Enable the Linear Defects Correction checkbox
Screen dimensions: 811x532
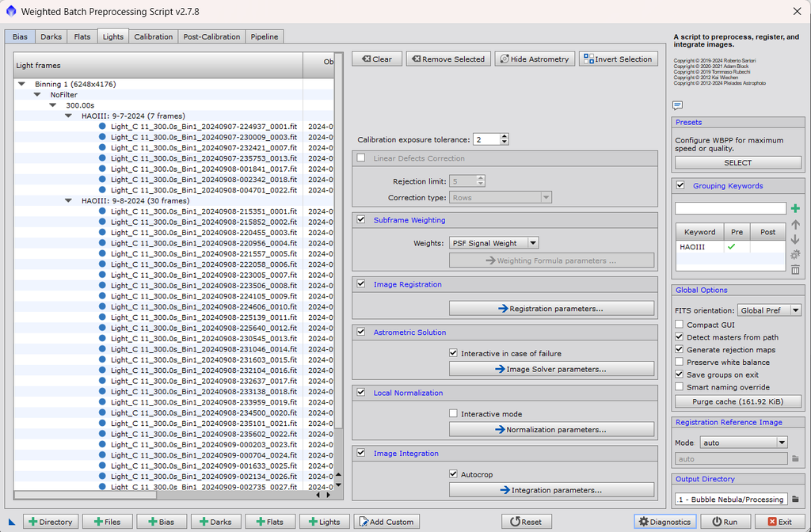point(361,158)
